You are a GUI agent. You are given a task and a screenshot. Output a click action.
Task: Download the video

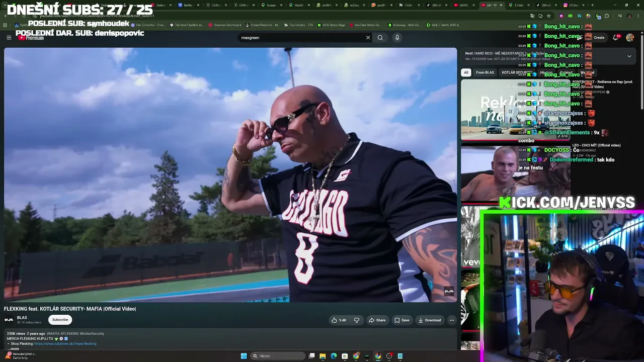[429, 320]
